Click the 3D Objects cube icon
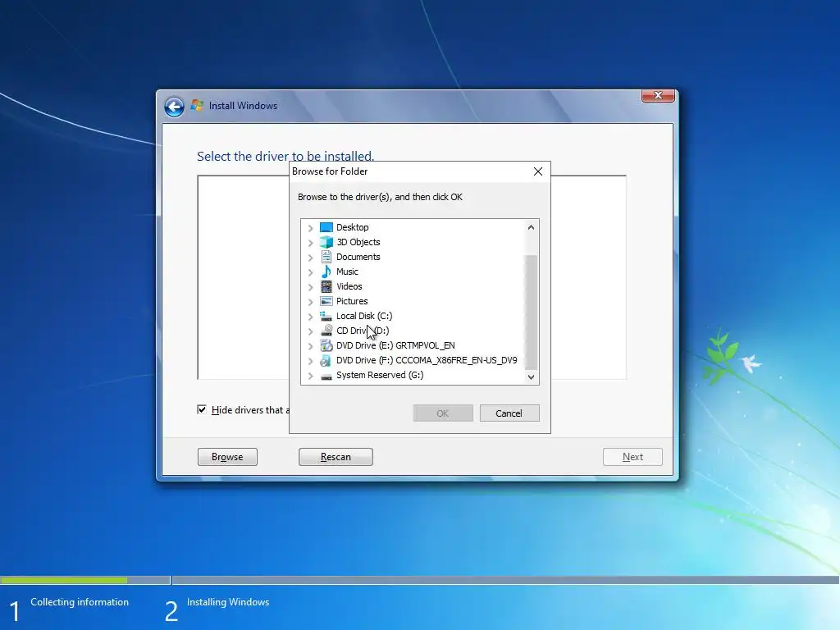The height and width of the screenshot is (630, 840). pyautogui.click(x=326, y=242)
